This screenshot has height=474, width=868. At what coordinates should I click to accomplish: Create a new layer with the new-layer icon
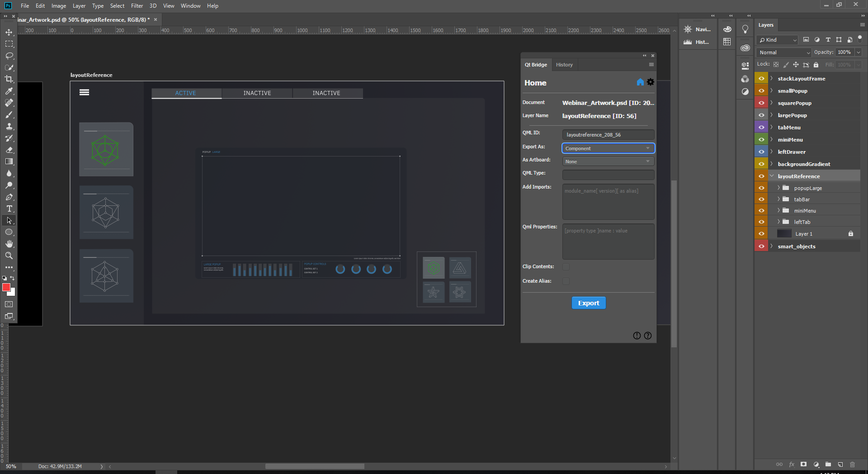click(x=840, y=465)
